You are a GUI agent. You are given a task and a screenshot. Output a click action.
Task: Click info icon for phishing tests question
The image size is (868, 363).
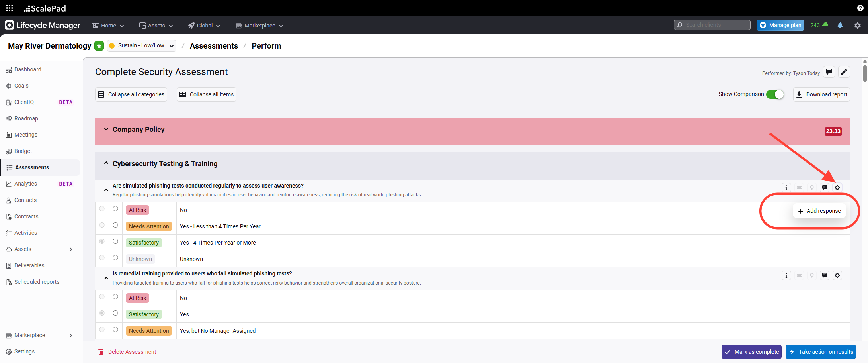(x=786, y=188)
